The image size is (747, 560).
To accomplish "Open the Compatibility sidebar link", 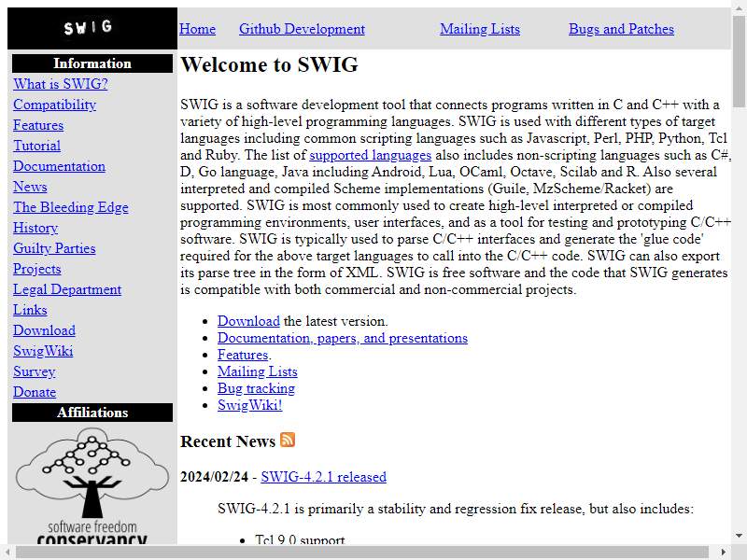I will [x=55, y=105].
